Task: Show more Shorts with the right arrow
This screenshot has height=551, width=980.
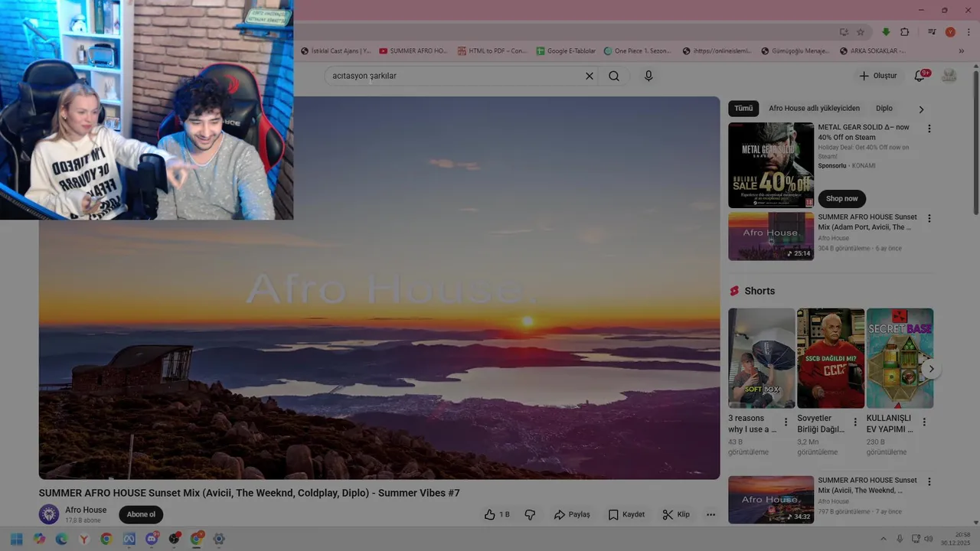Action: pos(931,369)
